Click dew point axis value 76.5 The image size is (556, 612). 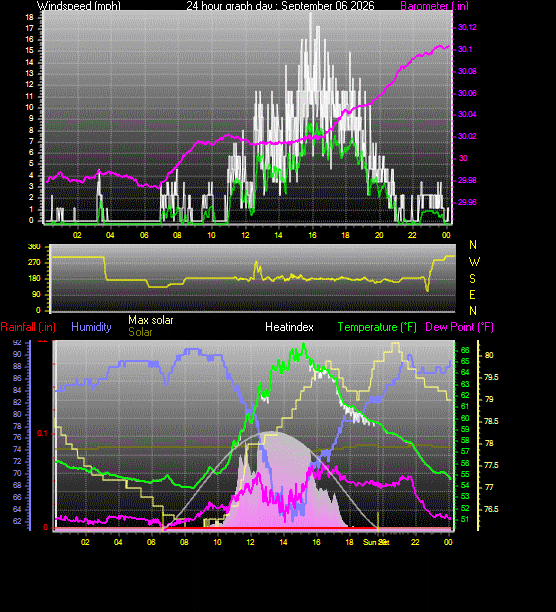pyautogui.click(x=491, y=509)
